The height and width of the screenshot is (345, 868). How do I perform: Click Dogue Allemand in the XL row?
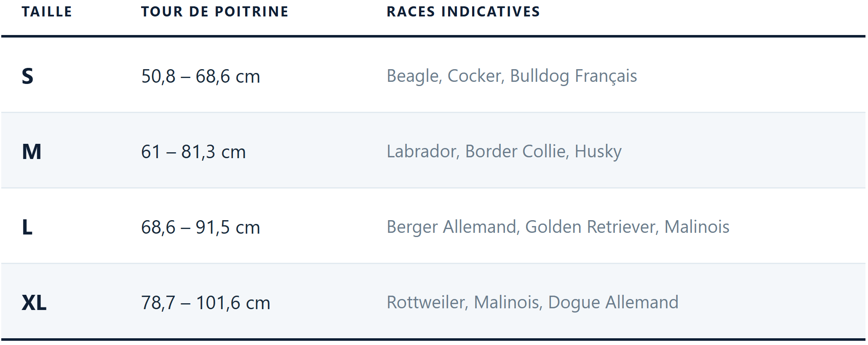613,302
